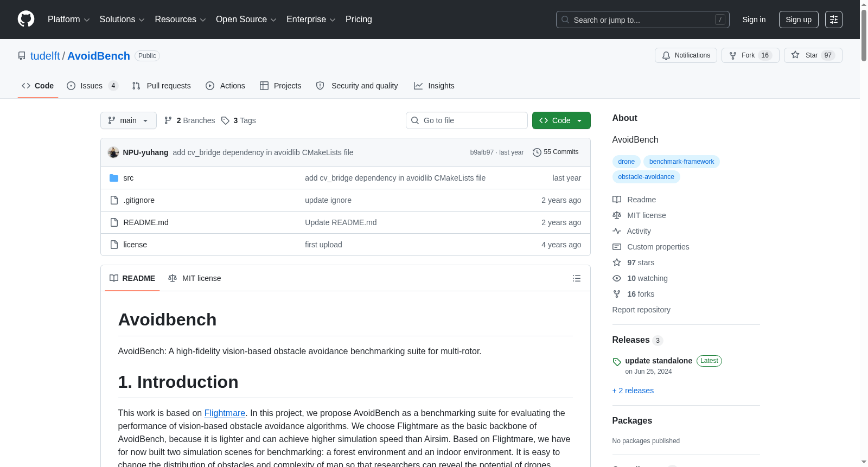Screen dimensions: 868x467
Task: Open the Releases heading link
Action: (631, 340)
